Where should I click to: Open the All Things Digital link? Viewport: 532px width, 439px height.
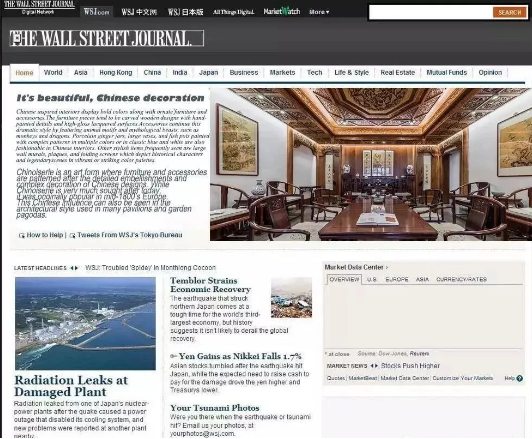point(233,12)
